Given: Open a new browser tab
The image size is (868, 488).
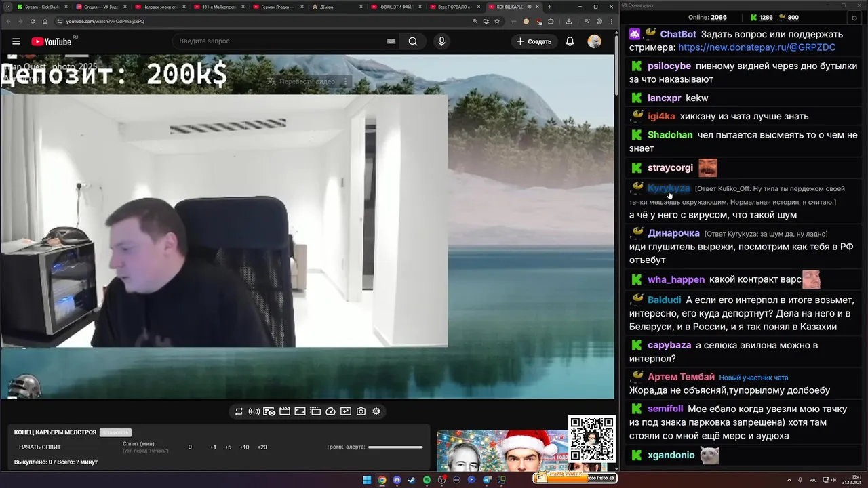Looking at the screenshot, I should (550, 7).
